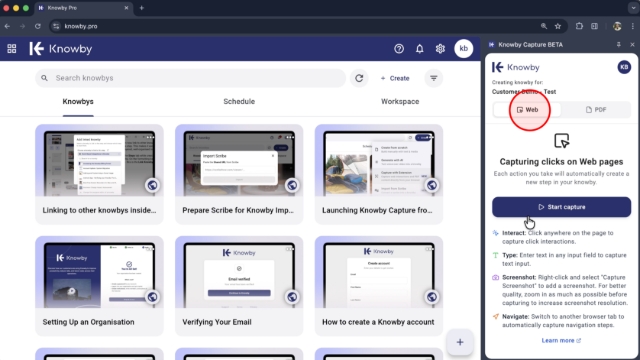Image resolution: width=640 pixels, height=360 pixels.
Task: Expand the tab search dropdown arrow
Action: click(x=633, y=8)
